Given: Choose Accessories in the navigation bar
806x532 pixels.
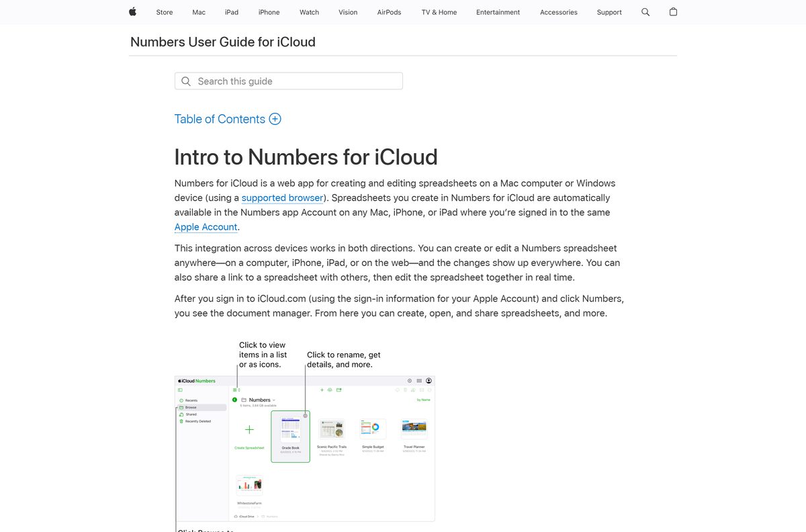Looking at the screenshot, I should [559, 12].
